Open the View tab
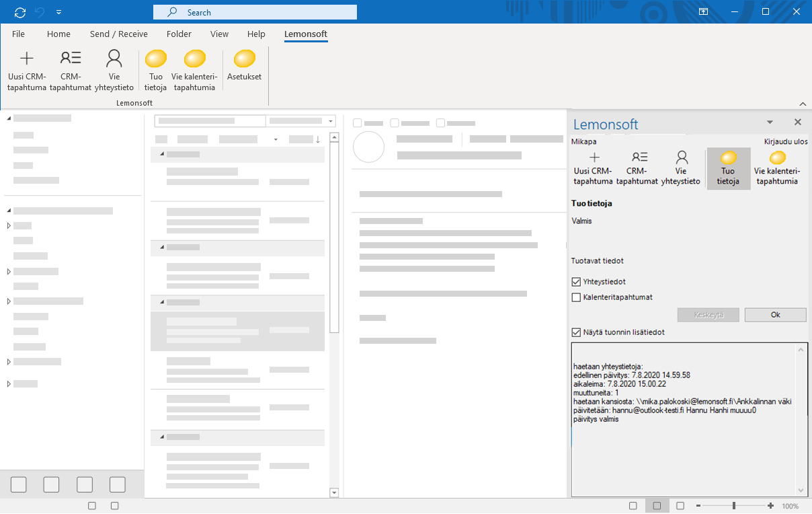This screenshot has width=812, height=514. click(x=219, y=34)
